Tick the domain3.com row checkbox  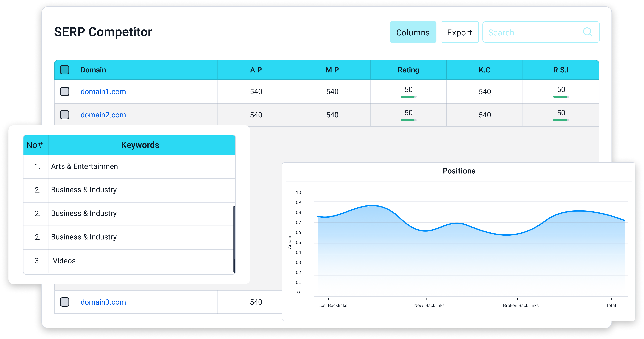65,302
